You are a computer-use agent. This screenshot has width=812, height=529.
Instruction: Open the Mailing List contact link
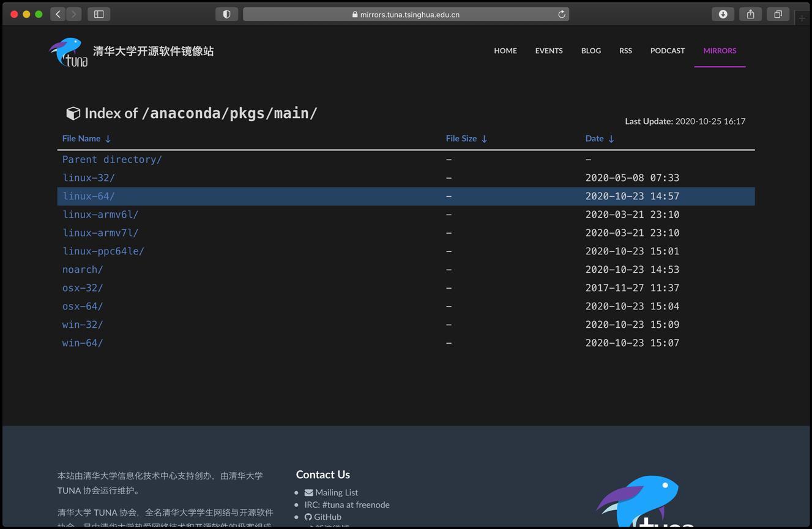pos(337,492)
